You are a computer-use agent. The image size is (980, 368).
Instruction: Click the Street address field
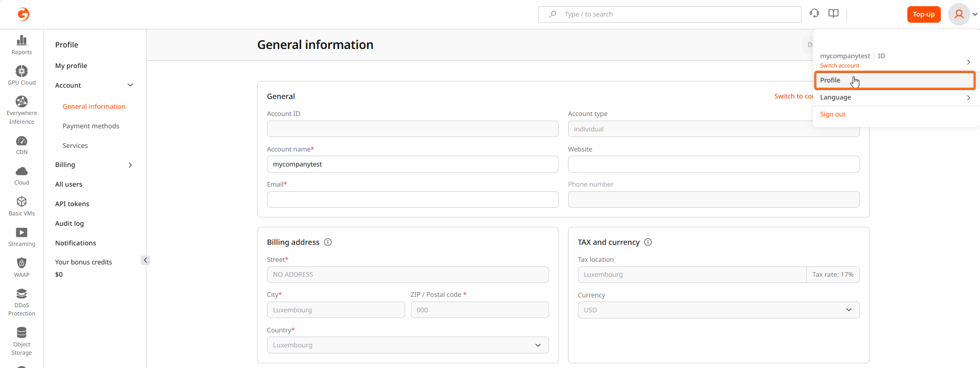coord(408,275)
